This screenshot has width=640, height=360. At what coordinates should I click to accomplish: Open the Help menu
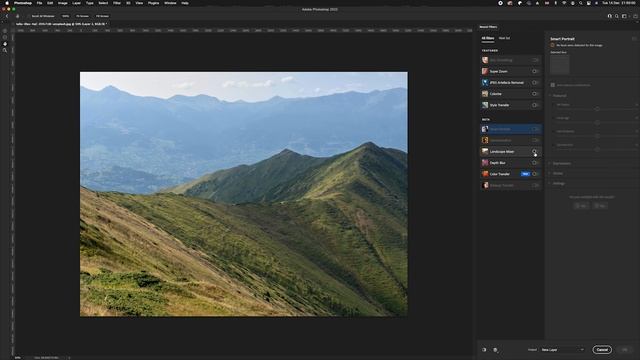point(185,3)
